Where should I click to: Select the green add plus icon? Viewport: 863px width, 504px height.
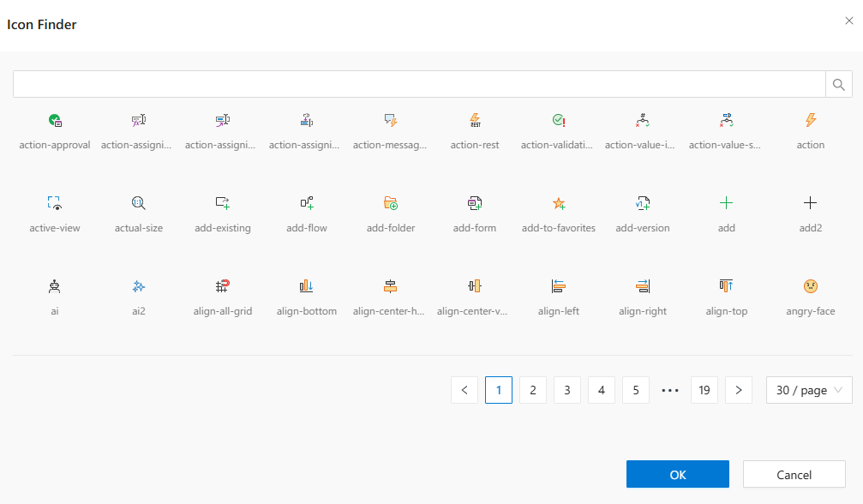[x=727, y=203]
